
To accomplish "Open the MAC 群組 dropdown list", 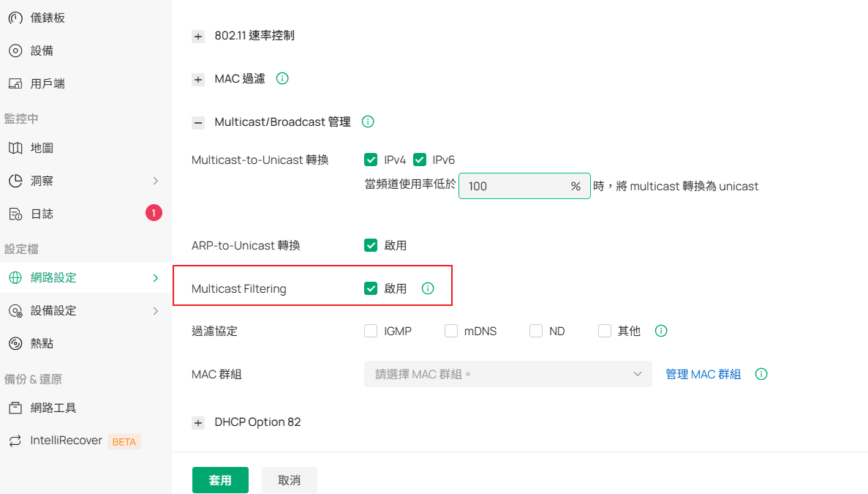I will tap(507, 374).
